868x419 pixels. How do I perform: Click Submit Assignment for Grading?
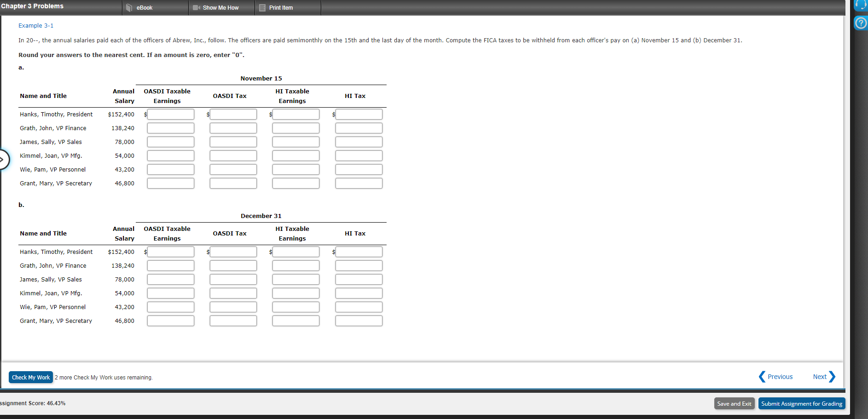tap(802, 403)
